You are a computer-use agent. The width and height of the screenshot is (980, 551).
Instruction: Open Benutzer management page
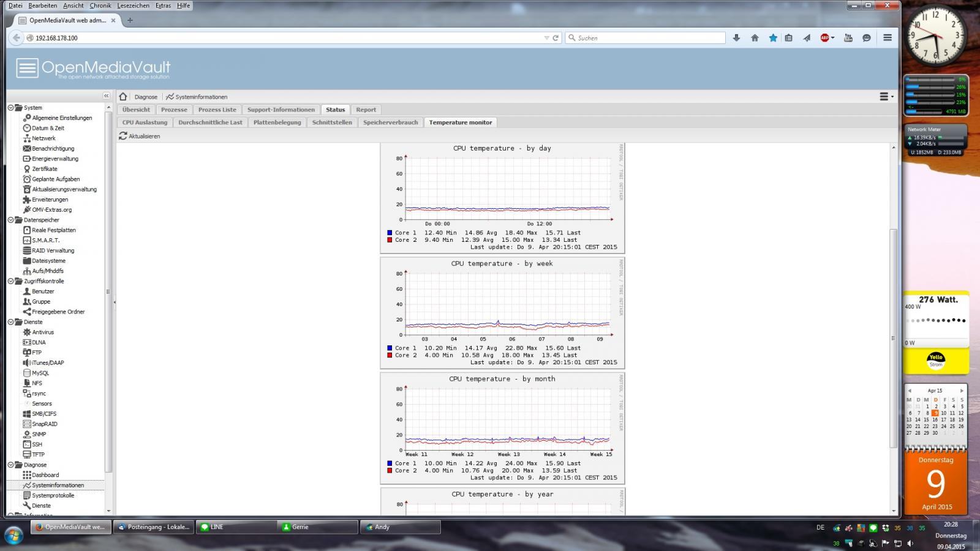[43, 291]
